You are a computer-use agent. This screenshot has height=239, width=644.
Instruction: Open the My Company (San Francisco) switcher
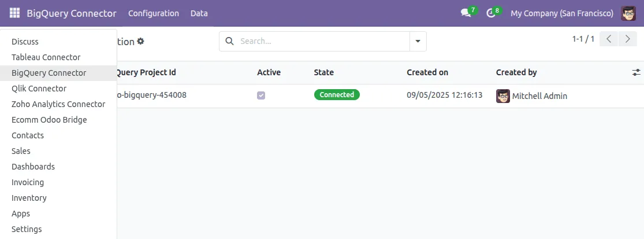pyautogui.click(x=562, y=13)
